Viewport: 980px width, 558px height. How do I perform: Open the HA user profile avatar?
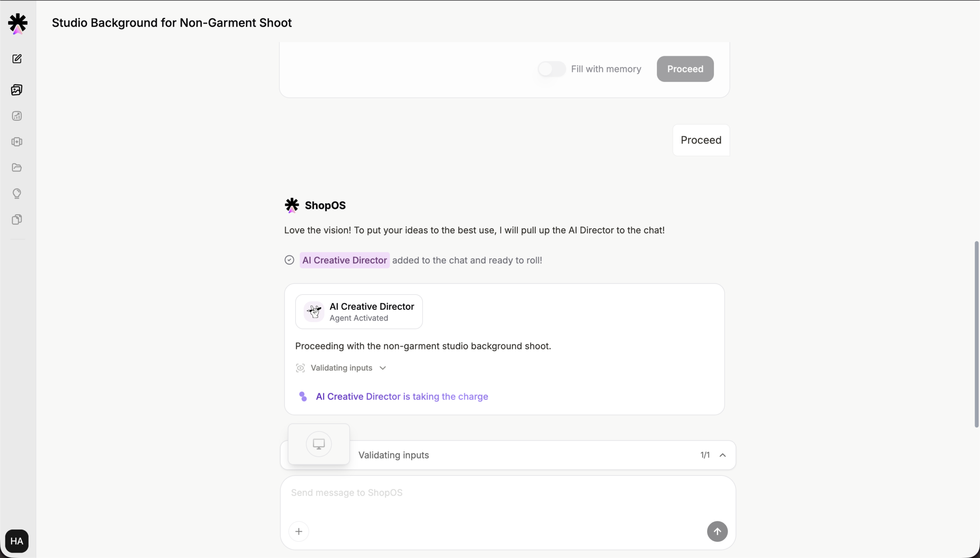pyautogui.click(x=17, y=541)
